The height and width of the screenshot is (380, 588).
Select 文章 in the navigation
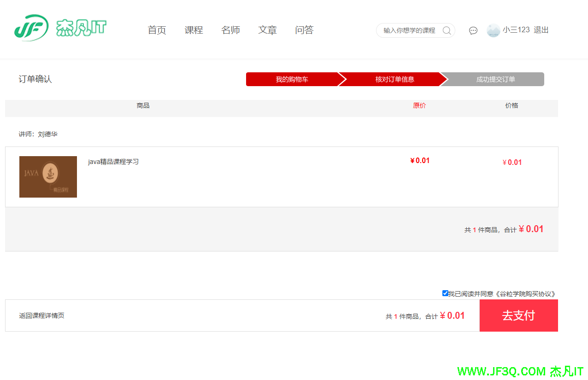(x=267, y=30)
